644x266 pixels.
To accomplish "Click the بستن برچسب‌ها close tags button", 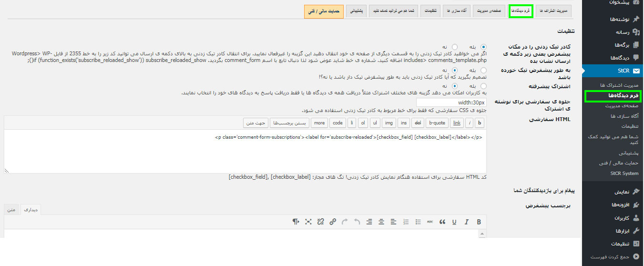I will [x=289, y=123].
